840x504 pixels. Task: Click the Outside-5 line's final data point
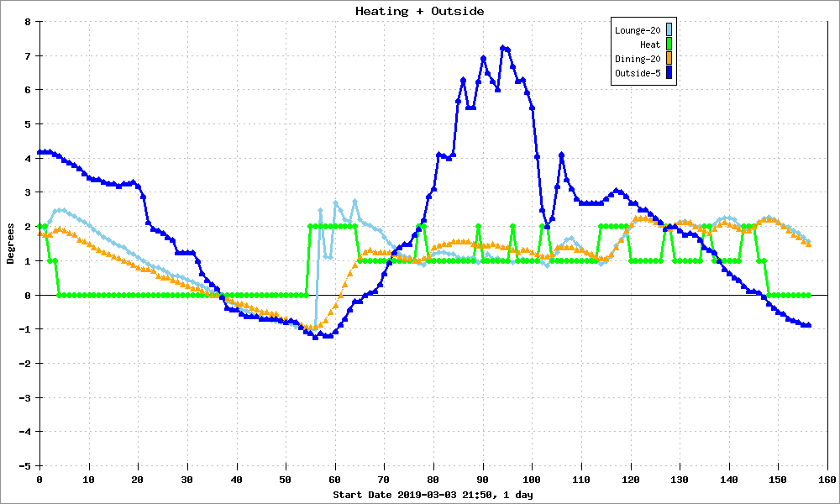tap(808, 325)
